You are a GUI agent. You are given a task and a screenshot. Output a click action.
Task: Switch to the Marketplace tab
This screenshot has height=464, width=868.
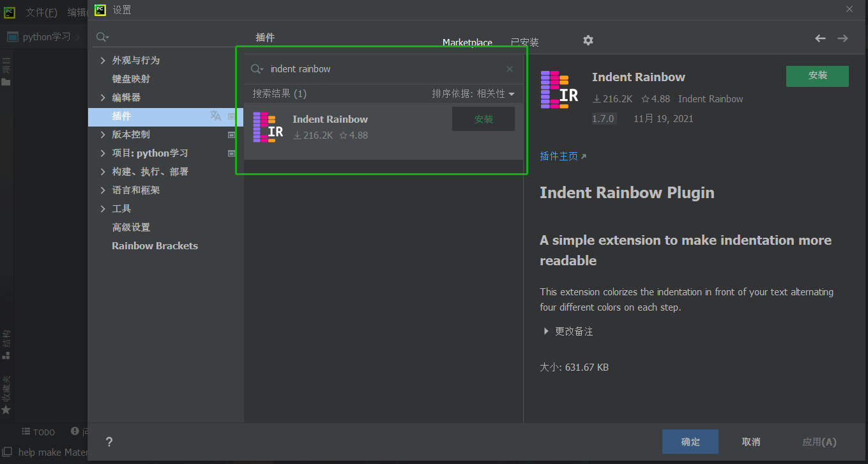coord(468,42)
